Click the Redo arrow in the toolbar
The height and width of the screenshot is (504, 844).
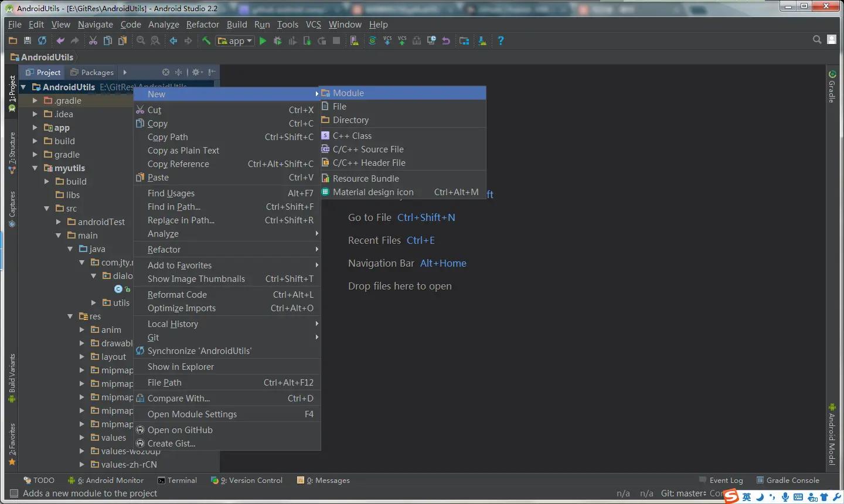pos(74,40)
